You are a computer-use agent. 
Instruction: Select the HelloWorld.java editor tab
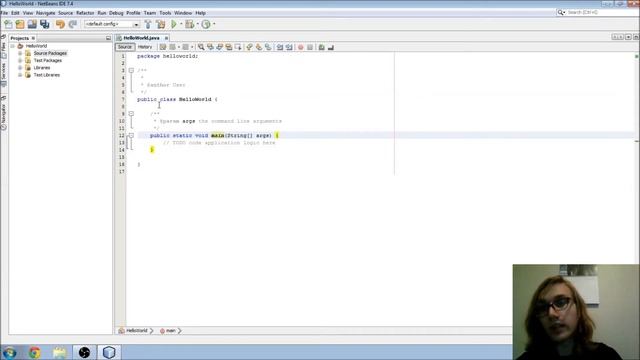(x=141, y=38)
